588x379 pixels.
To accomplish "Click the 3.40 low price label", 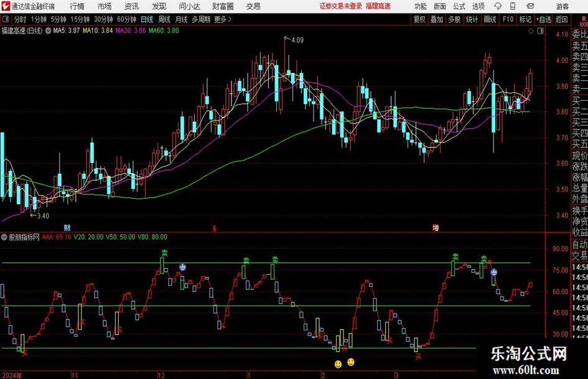I will point(43,216).
